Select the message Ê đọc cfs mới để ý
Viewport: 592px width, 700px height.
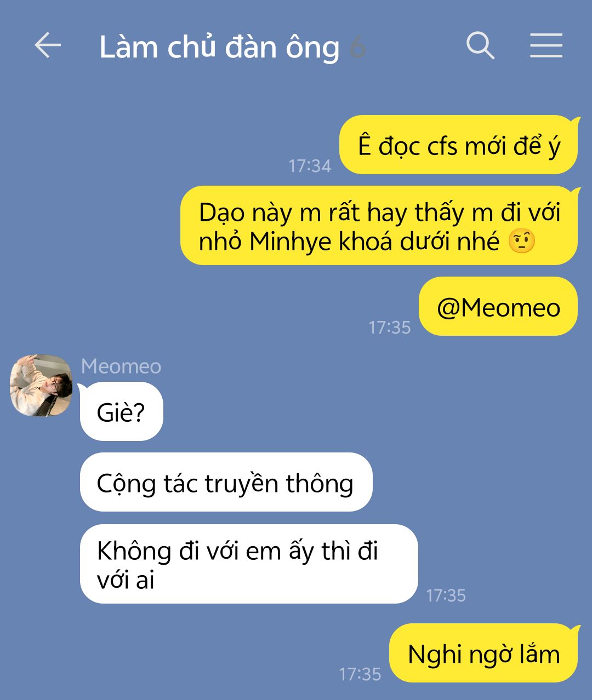pyautogui.click(x=459, y=145)
